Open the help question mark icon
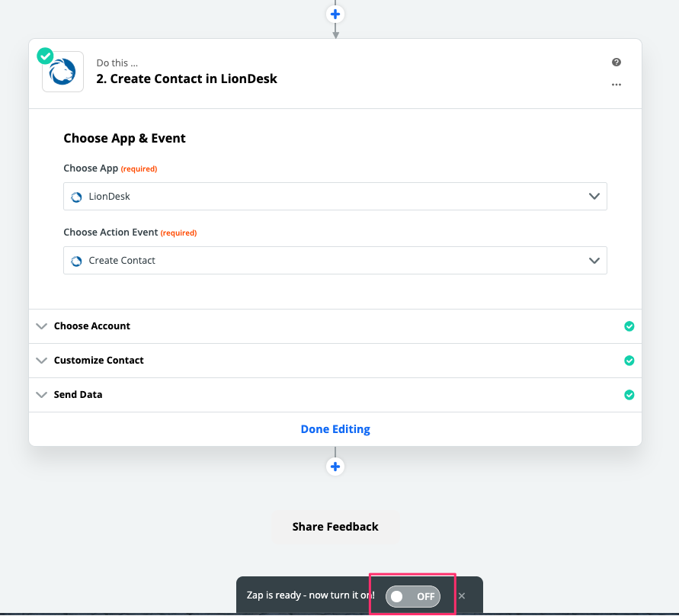 click(617, 63)
